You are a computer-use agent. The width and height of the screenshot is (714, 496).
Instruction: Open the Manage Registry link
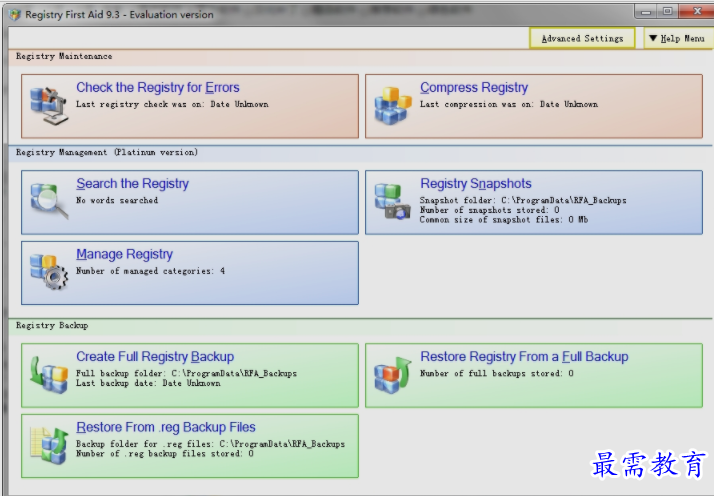tap(124, 254)
